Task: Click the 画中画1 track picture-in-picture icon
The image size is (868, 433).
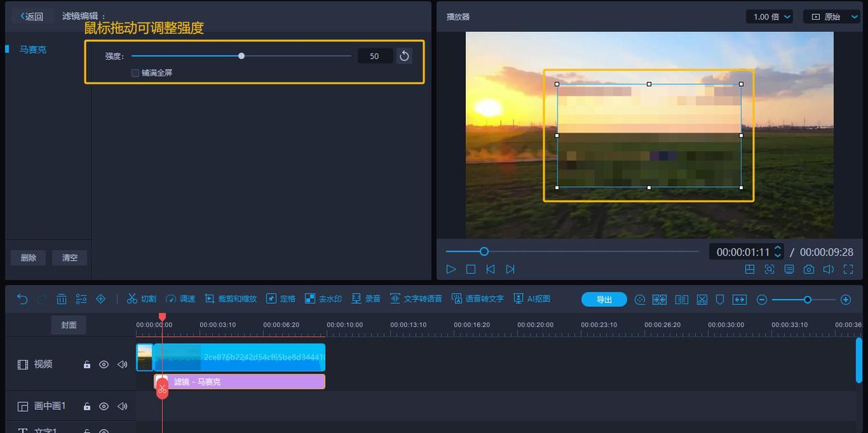Action: tap(22, 407)
